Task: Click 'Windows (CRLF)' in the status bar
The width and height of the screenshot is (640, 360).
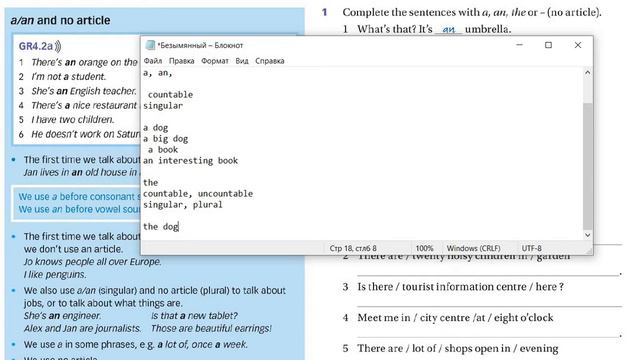Action: pyautogui.click(x=473, y=248)
